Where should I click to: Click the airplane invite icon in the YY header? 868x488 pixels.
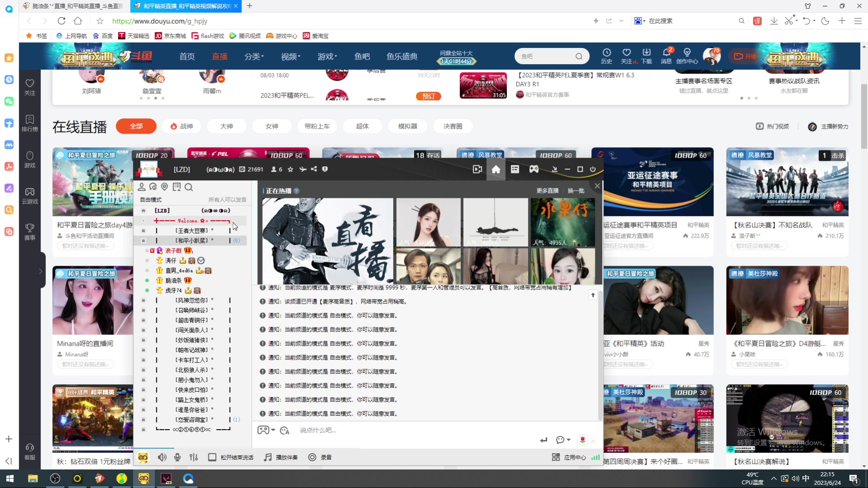coord(302,169)
